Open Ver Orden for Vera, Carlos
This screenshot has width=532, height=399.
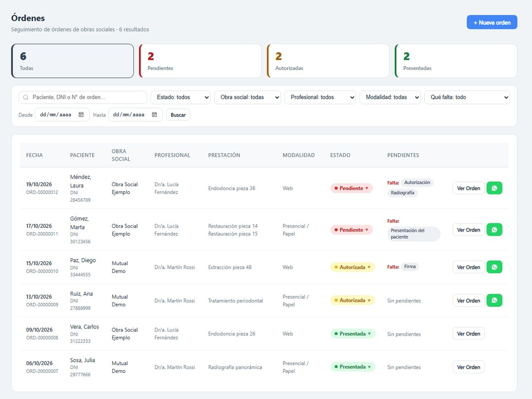tap(469, 333)
